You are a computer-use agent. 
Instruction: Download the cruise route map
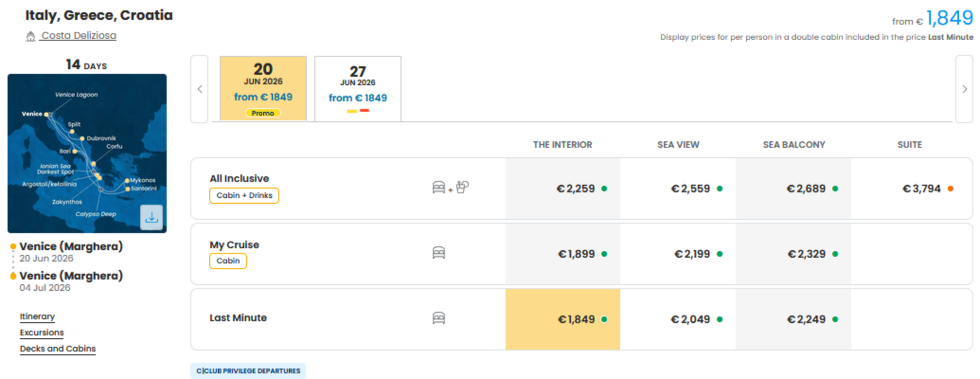click(151, 217)
